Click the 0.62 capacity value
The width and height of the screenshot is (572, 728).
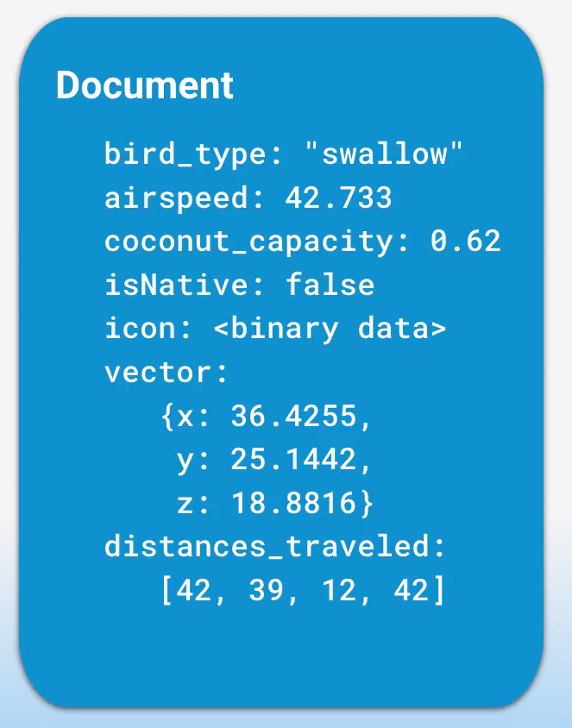click(x=465, y=241)
